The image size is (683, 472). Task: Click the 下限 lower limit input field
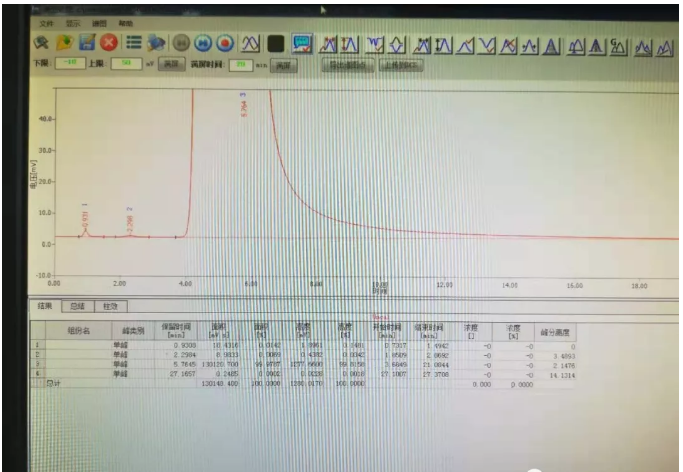[x=70, y=64]
